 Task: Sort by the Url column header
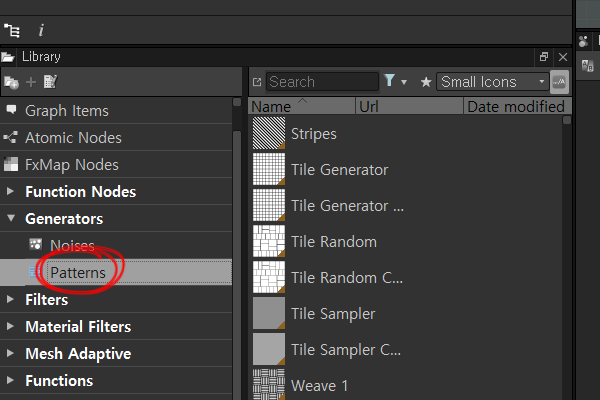coord(409,106)
